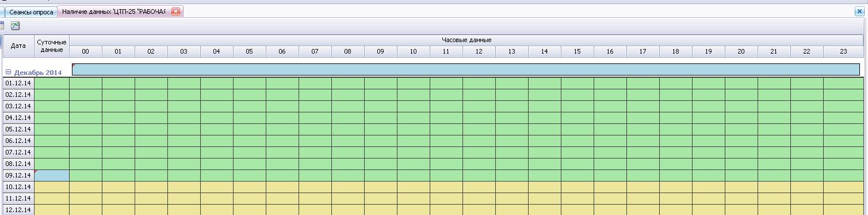Close the 'Наличие данных' tab with red X

(175, 12)
